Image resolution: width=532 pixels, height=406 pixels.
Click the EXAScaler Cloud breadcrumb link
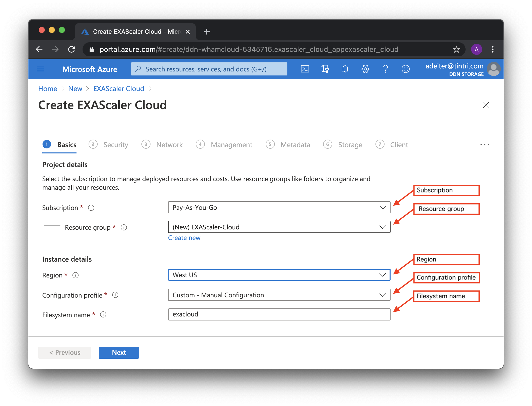119,89
